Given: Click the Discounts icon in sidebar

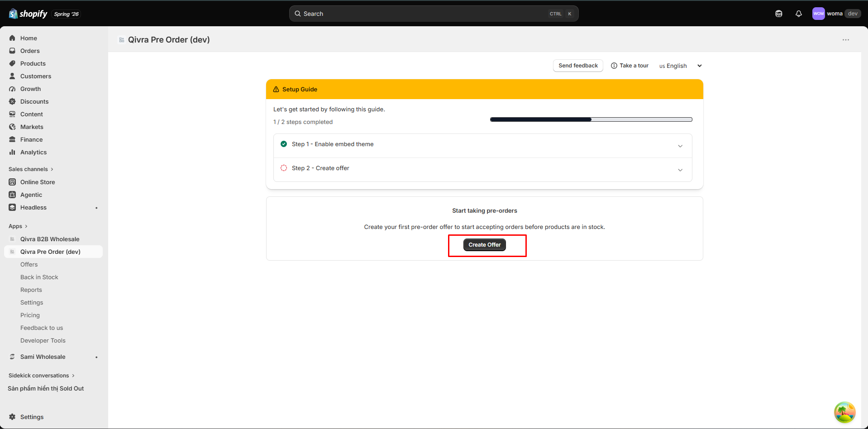Looking at the screenshot, I should pos(12,101).
